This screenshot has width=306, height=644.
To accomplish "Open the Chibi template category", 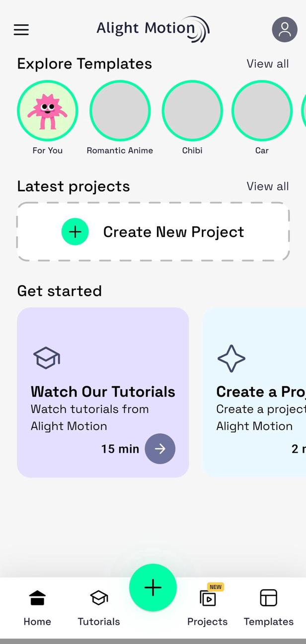I will 192,111.
